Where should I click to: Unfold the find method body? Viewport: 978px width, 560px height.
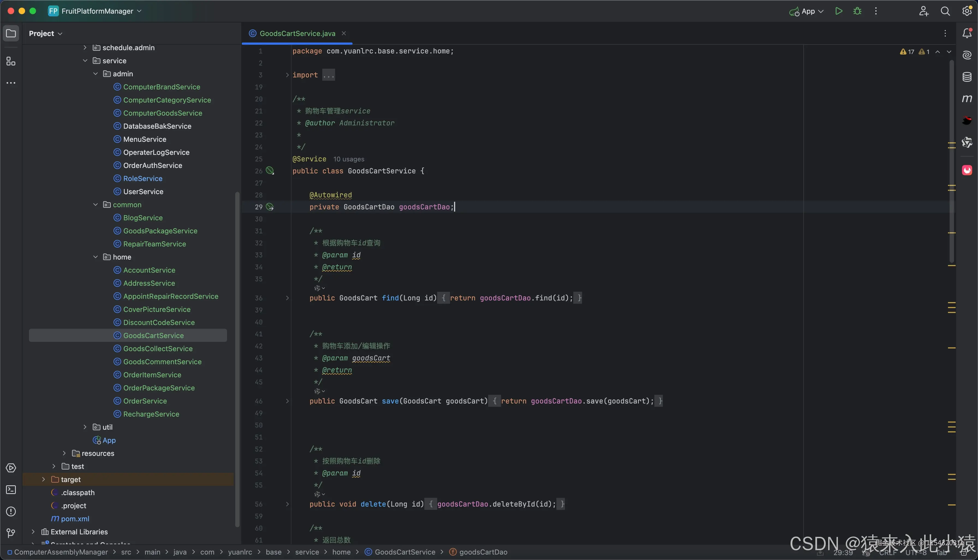tap(287, 298)
